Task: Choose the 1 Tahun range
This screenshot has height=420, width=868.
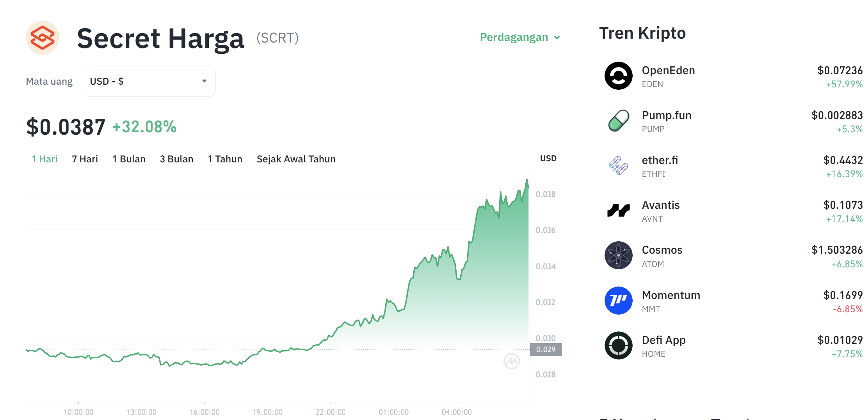Action: (225, 159)
